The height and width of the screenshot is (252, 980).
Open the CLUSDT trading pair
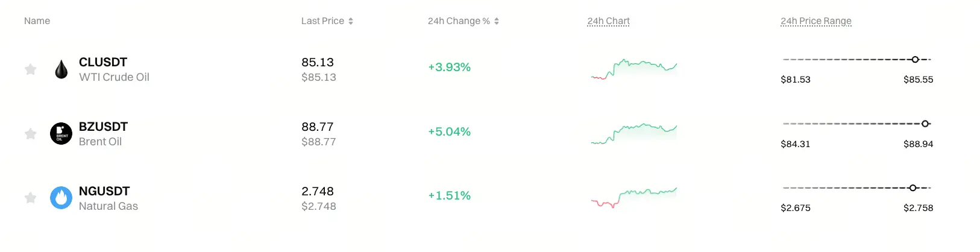click(x=103, y=62)
